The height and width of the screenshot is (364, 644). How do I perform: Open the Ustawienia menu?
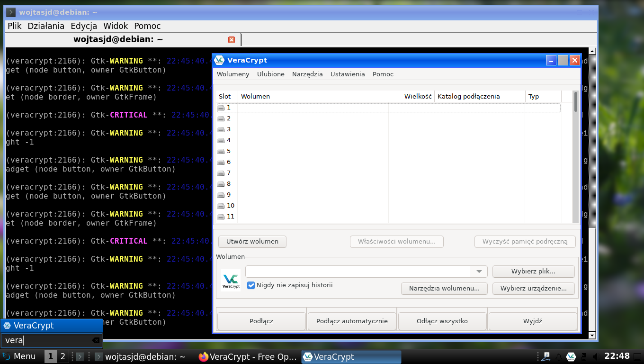[x=348, y=74]
